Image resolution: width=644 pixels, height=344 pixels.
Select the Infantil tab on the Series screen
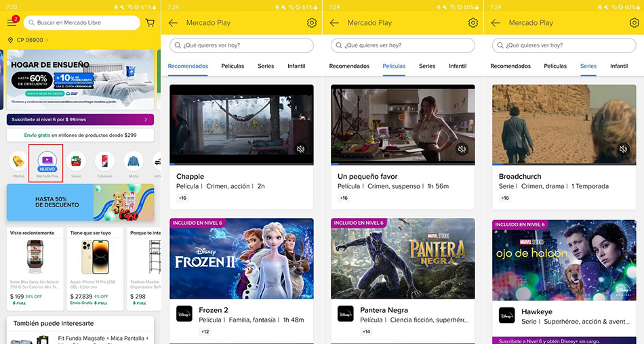[619, 66]
